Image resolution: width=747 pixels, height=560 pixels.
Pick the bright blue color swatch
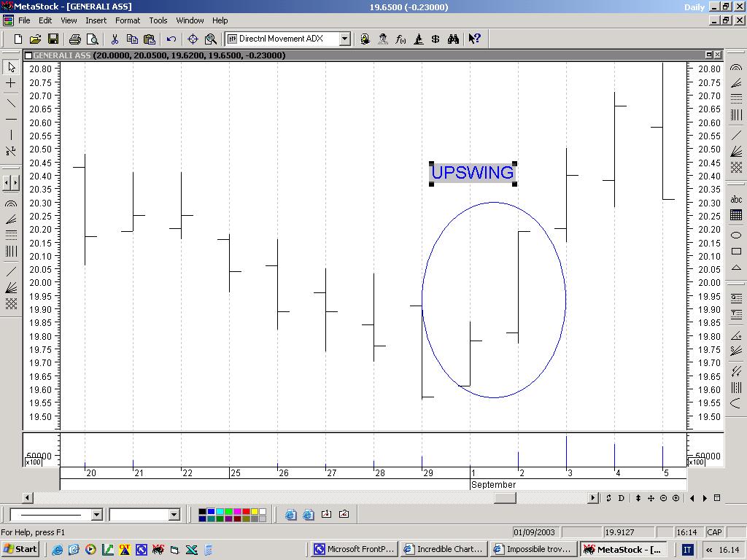tap(211, 511)
